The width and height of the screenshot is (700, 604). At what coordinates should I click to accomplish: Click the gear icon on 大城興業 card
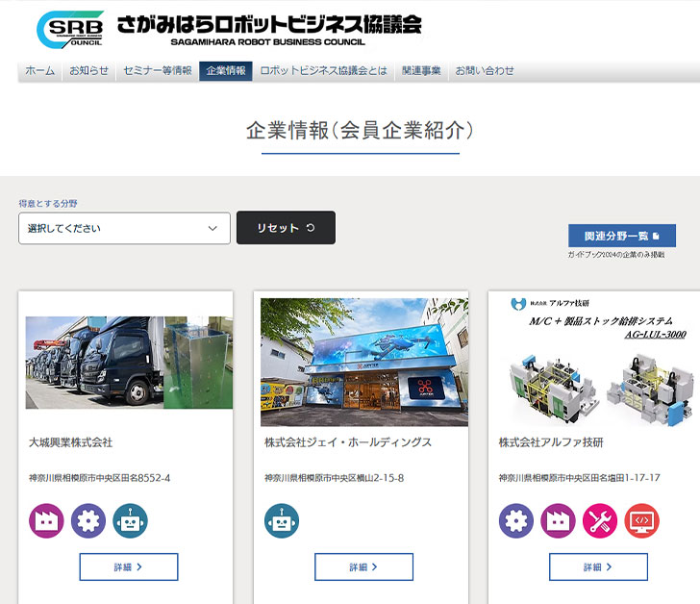(88, 521)
